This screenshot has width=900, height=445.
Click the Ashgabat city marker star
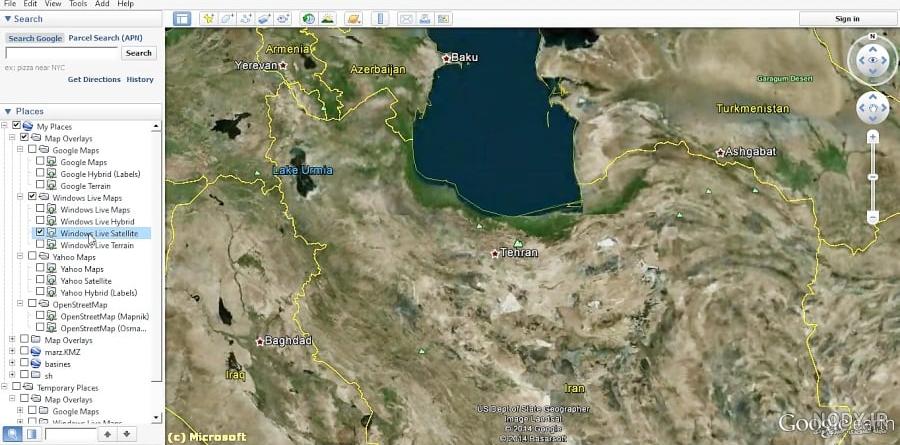[720, 153]
